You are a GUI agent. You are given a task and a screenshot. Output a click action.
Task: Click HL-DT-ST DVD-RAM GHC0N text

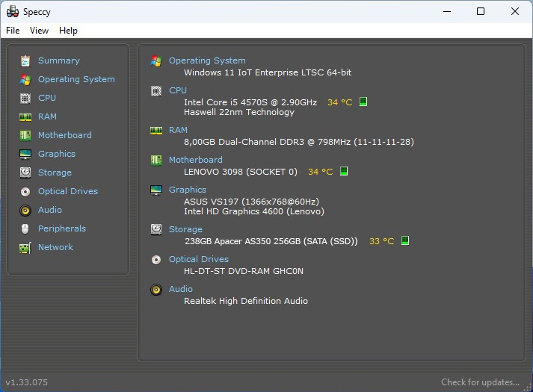coord(244,272)
